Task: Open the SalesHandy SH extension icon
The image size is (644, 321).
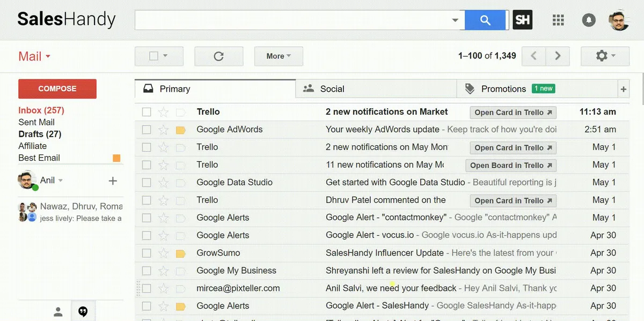Action: [522, 20]
